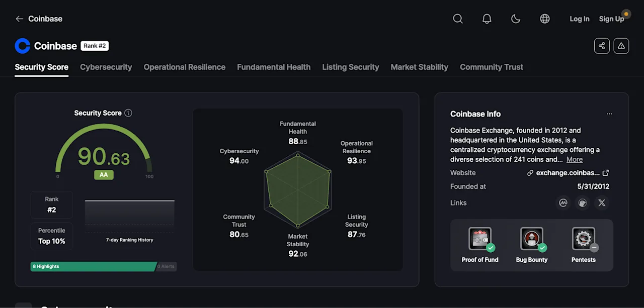Click the 7-day Ranking History chart
Viewport: 644px width, 308px height.
pos(129,216)
